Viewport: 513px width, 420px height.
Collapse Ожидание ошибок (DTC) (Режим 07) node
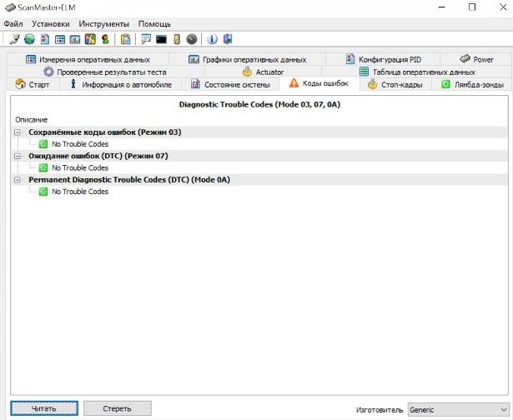point(18,156)
